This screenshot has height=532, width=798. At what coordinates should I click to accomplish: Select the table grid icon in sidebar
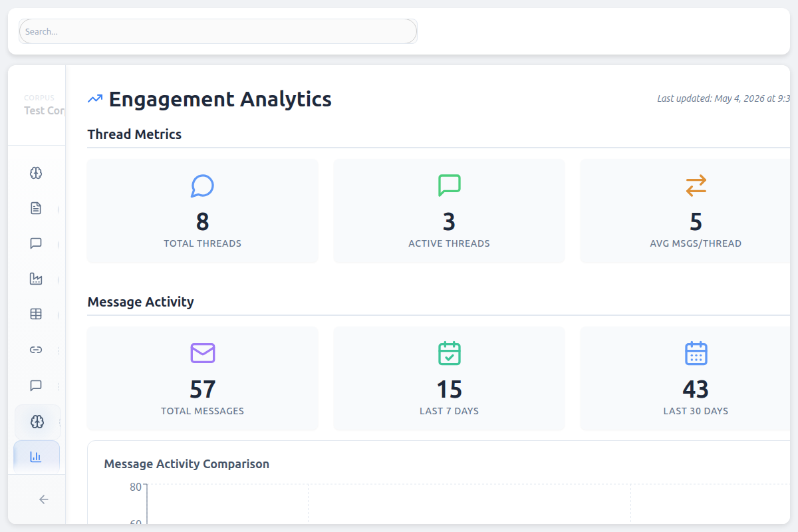(37, 314)
